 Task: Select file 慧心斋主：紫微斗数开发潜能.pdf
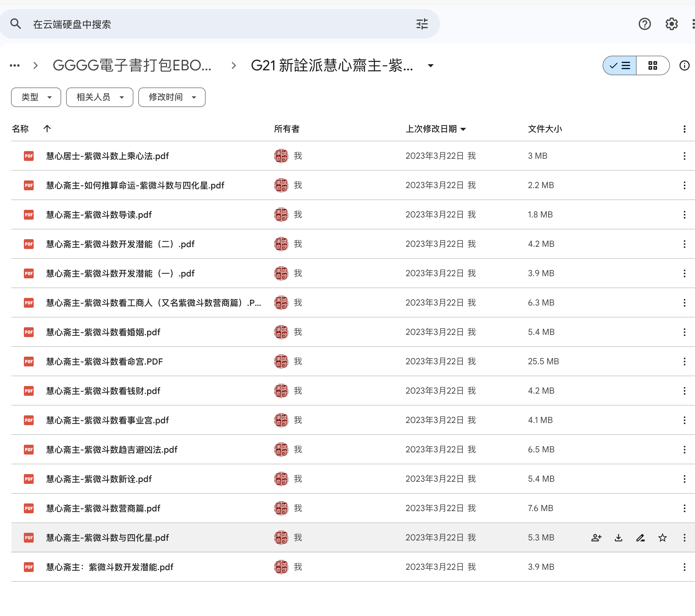click(353, 567)
